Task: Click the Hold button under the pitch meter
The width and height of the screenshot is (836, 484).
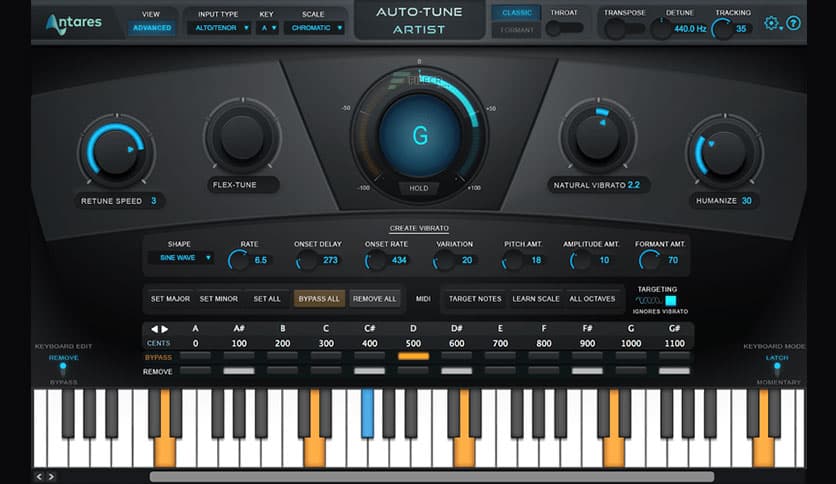Action: click(419, 188)
